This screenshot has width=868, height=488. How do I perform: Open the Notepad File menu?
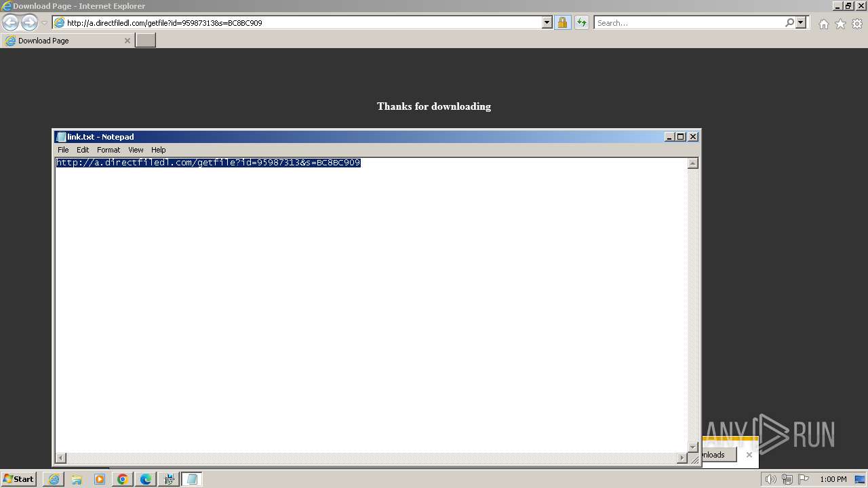click(63, 150)
